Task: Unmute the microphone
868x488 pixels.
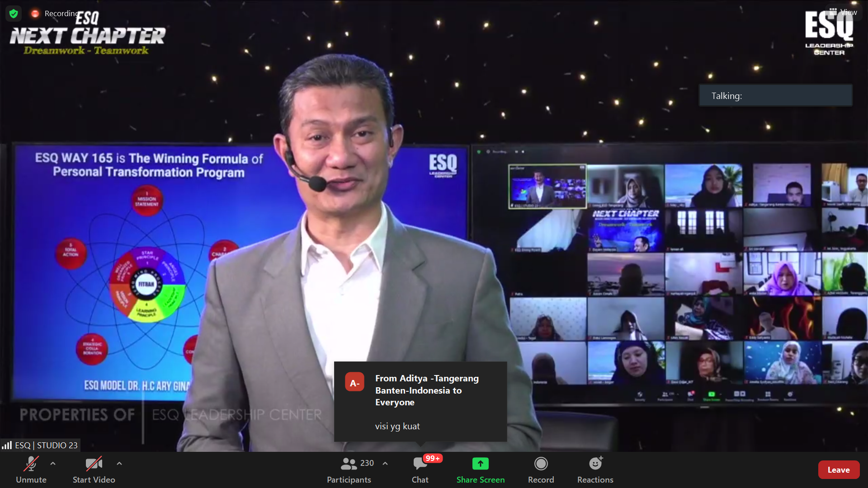Action: (31, 464)
